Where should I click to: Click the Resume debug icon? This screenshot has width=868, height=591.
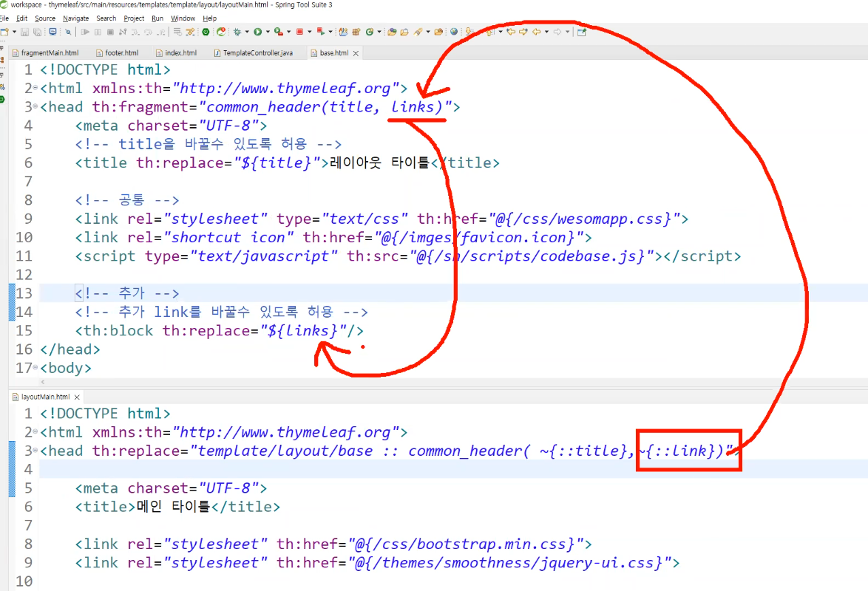(x=85, y=32)
